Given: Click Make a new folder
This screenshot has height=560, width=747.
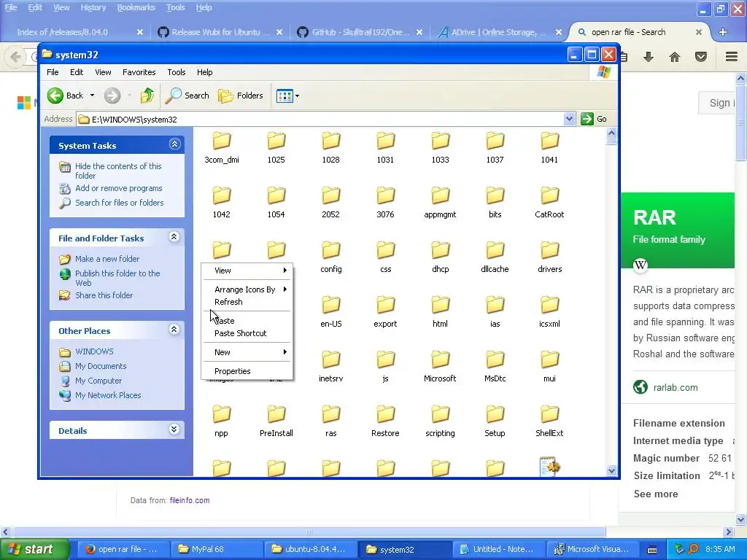Looking at the screenshot, I should coord(107,259).
